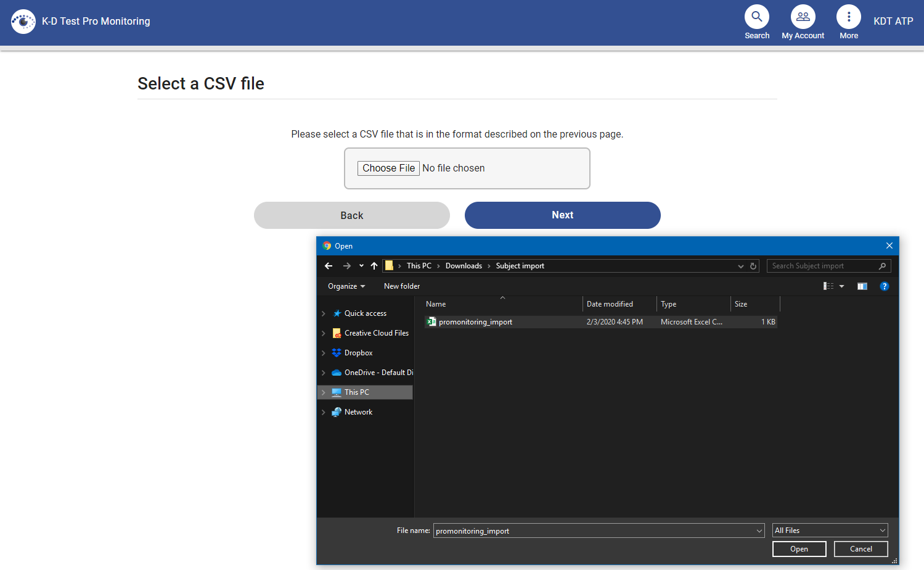Select the promonitoring_import file
This screenshot has height=570, width=924.
[475, 321]
